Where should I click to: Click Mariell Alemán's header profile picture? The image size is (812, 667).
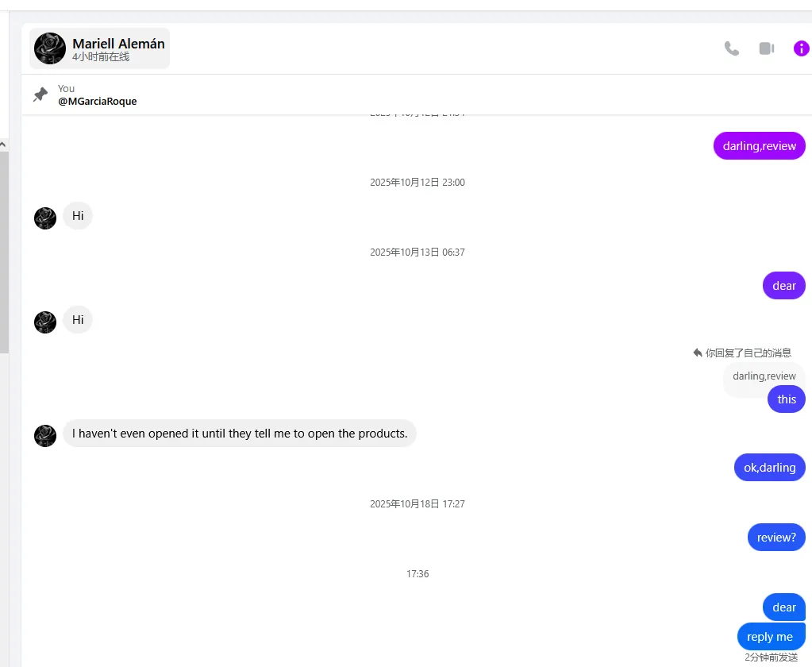pyautogui.click(x=50, y=48)
